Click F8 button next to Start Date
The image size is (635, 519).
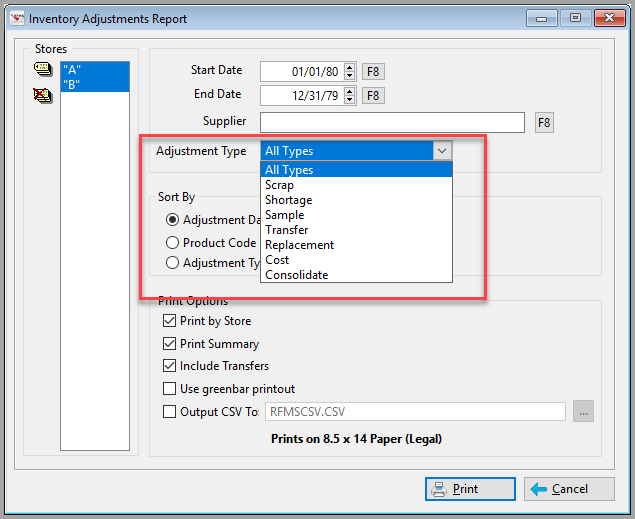coord(373,72)
